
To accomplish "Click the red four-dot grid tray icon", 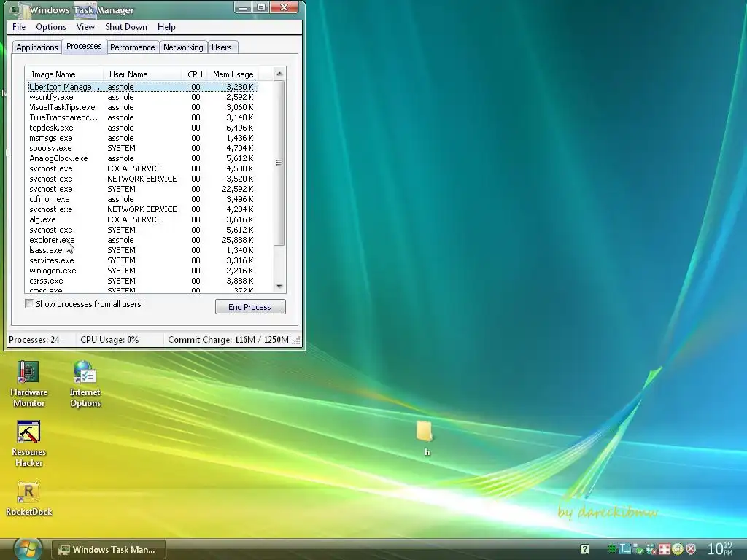I will pos(665,549).
